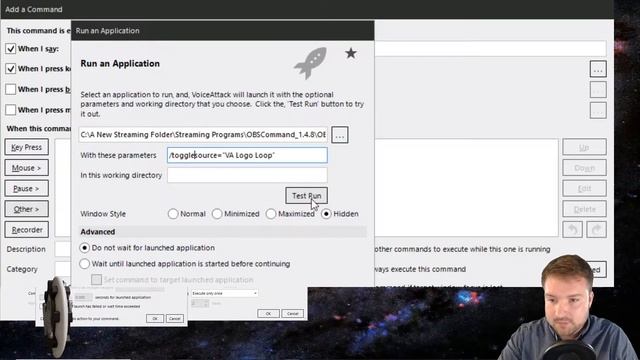Click the Edit button in Add a Command
Image resolution: width=640 pixels, height=360 pixels.
tap(584, 189)
